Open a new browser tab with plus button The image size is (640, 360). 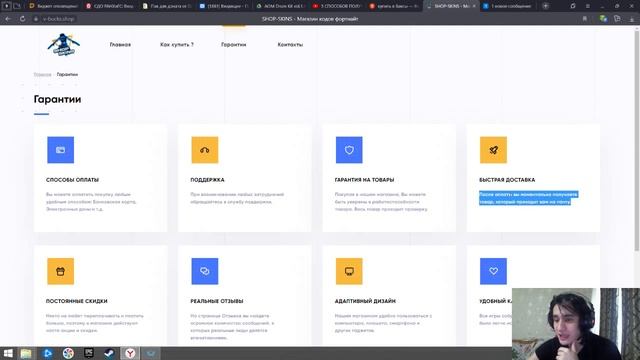click(x=545, y=6)
